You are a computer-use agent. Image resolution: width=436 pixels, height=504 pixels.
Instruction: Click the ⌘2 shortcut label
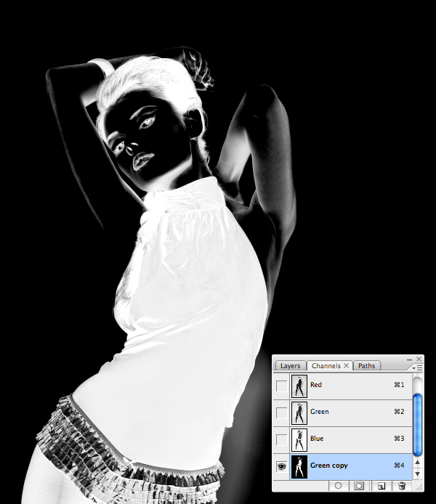point(399,412)
